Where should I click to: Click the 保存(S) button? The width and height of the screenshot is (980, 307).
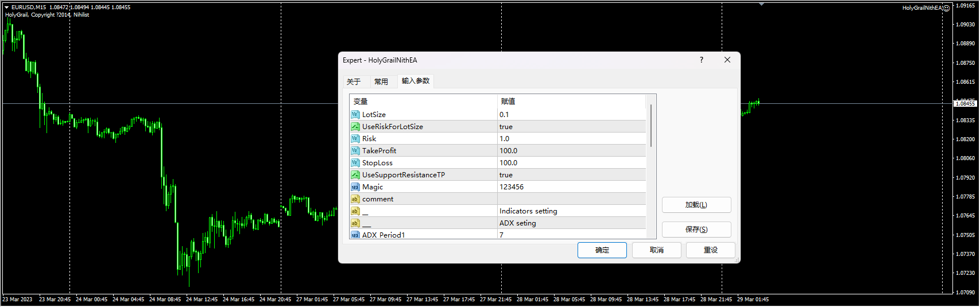[696, 230]
